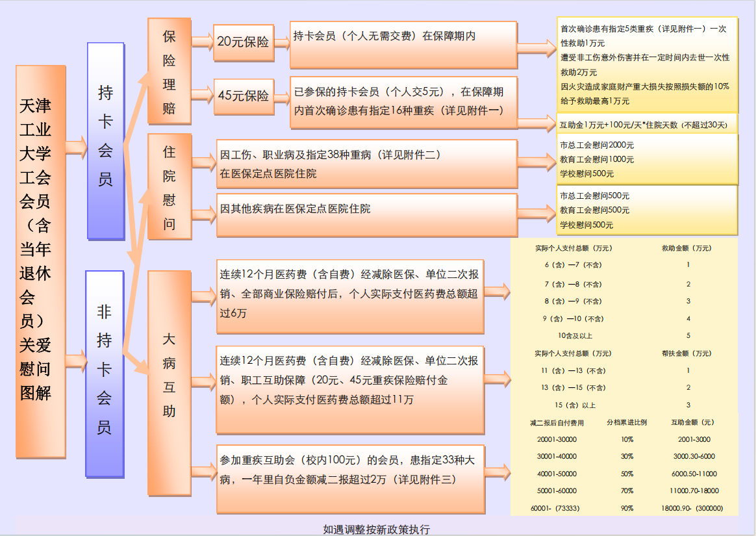The height and width of the screenshot is (536, 756).
Task: Click the 6000.50-11000 amount cell
Action: [694, 474]
